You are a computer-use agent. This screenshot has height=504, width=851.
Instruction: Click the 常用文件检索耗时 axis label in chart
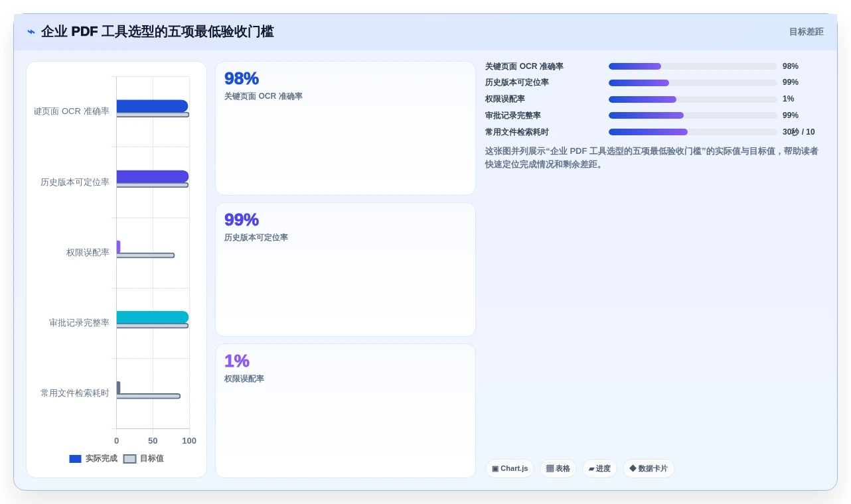[75, 393]
